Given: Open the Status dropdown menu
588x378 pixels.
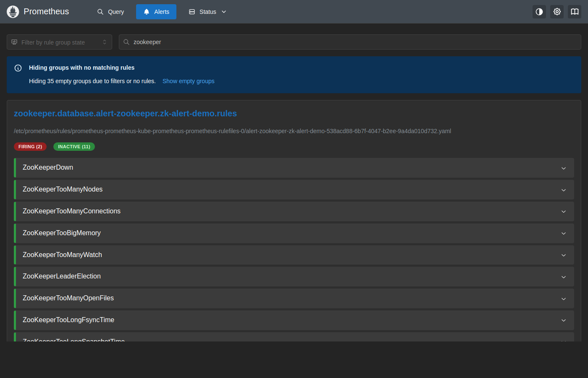Looking at the screenshot, I should [208, 12].
